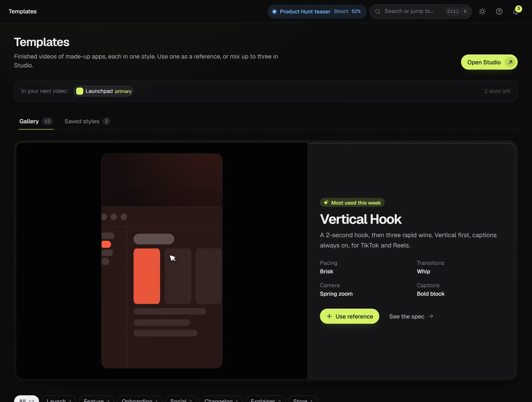This screenshot has width=532, height=402.
Task: Click the Vertical Hook title
Action: (361, 219)
